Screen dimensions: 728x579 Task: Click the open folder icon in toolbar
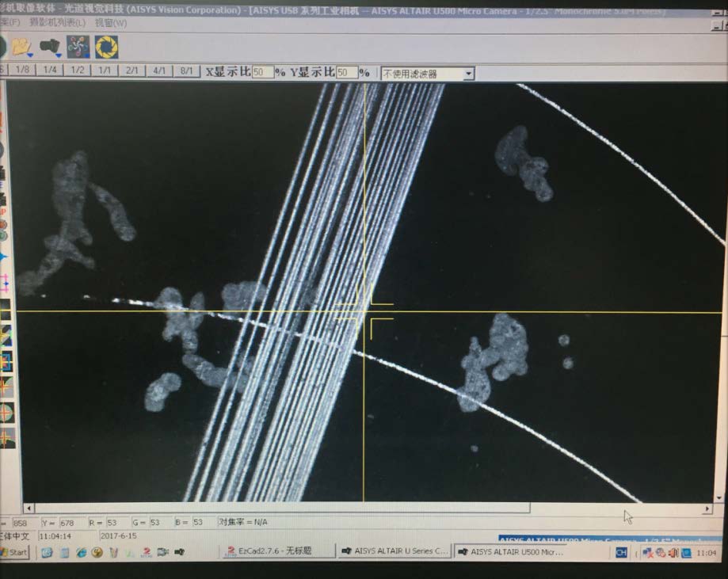(x=21, y=48)
